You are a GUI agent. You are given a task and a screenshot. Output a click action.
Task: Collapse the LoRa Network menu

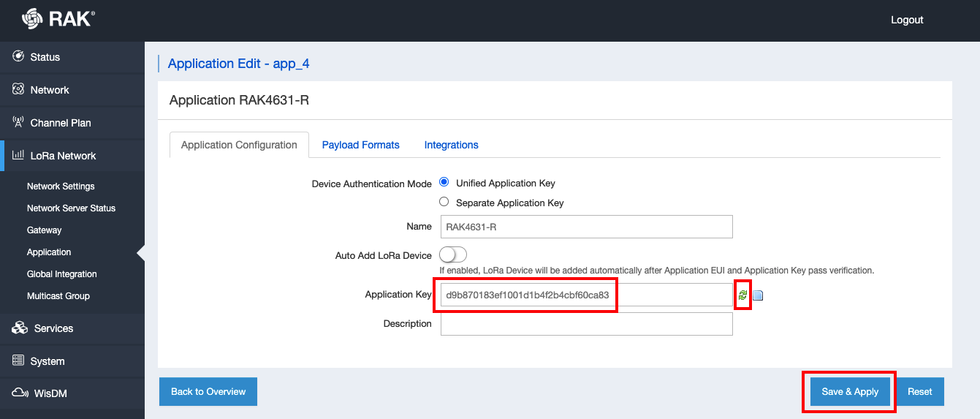(x=72, y=156)
